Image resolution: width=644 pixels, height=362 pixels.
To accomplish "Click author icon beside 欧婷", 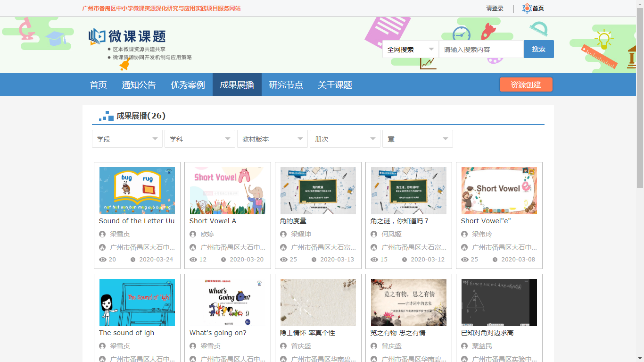I will [x=193, y=234].
